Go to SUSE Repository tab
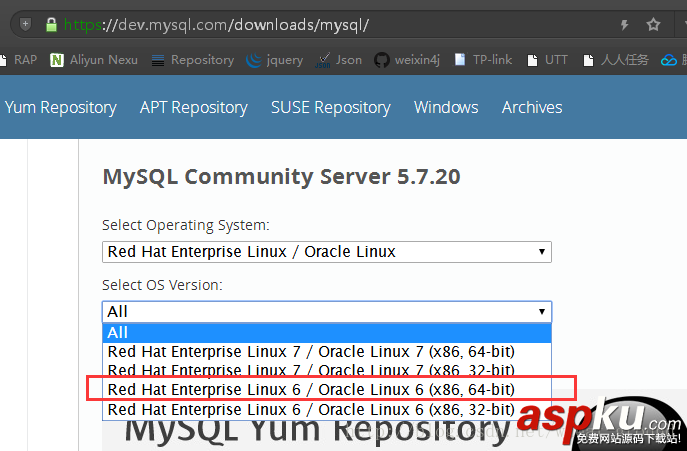 pos(331,107)
